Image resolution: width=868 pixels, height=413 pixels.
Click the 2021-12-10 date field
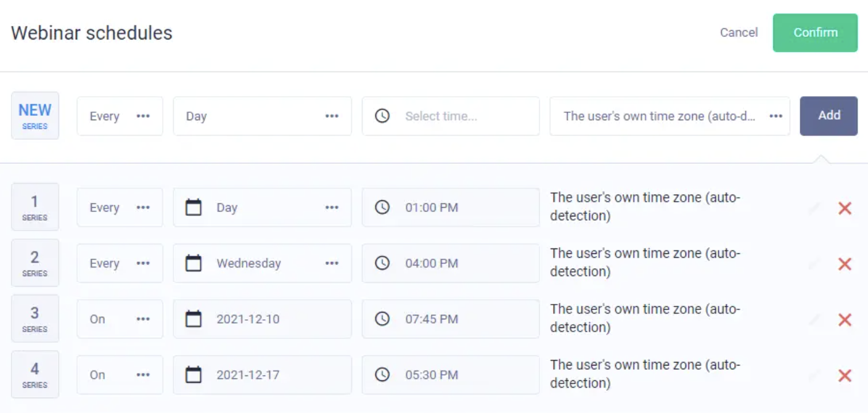[262, 319]
